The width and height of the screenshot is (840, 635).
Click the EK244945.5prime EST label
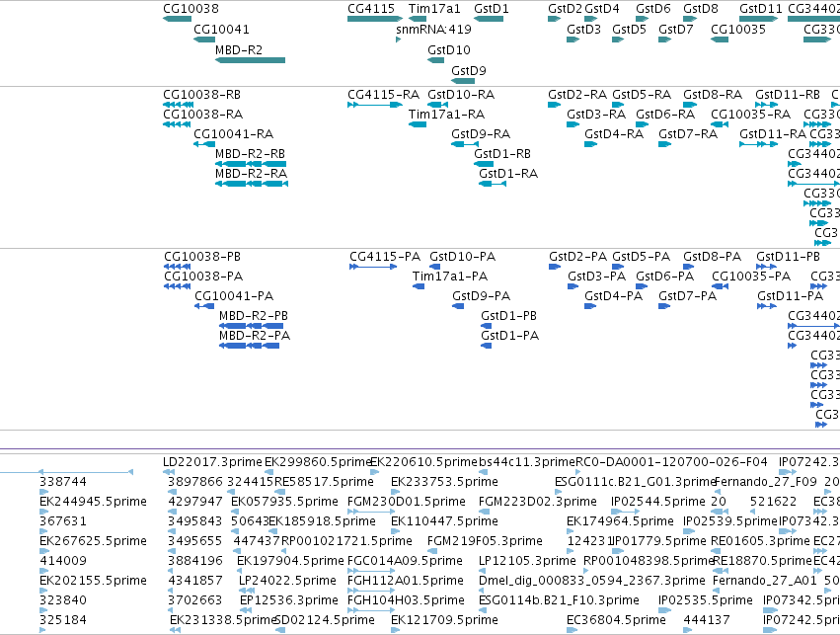pos(93,502)
